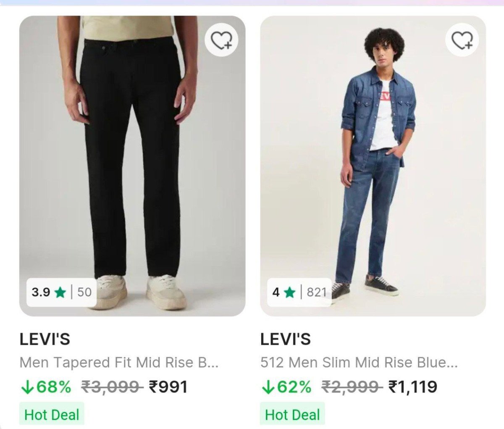Click Hot Deal badge under ₹991 product
504x429 pixels.
click(52, 415)
